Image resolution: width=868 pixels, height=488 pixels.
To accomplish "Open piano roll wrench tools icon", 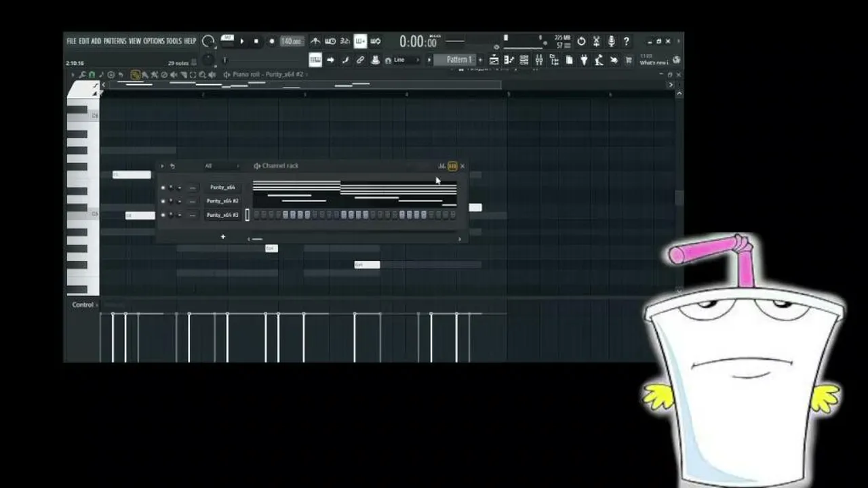I will pos(82,75).
